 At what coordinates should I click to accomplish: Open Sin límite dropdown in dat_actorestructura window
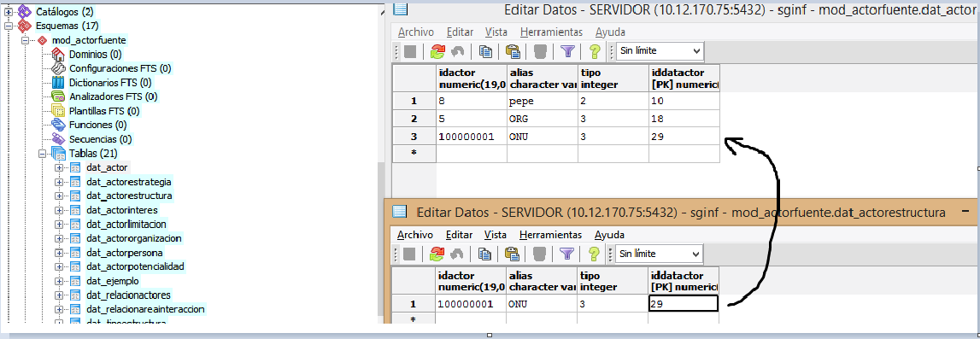(660, 254)
